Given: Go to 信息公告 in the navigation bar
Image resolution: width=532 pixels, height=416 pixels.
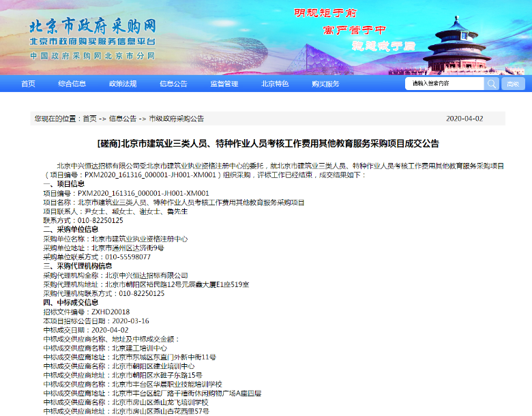Looking at the screenshot, I should coord(173,84).
